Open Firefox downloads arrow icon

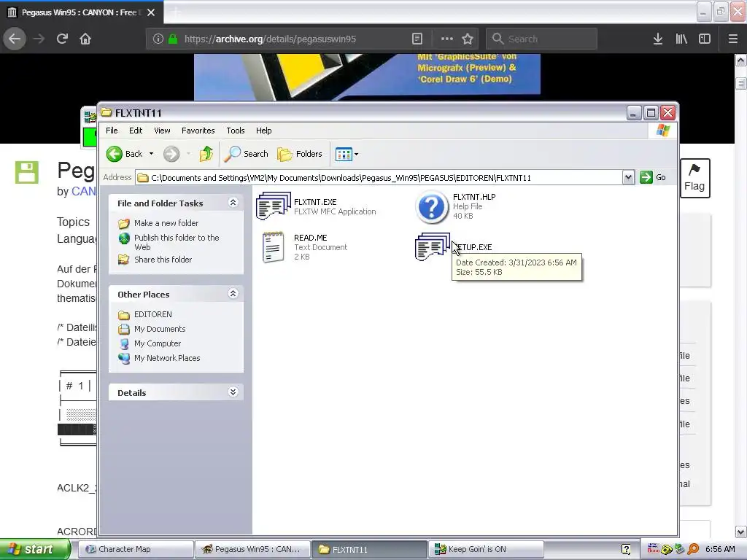pyautogui.click(x=658, y=39)
